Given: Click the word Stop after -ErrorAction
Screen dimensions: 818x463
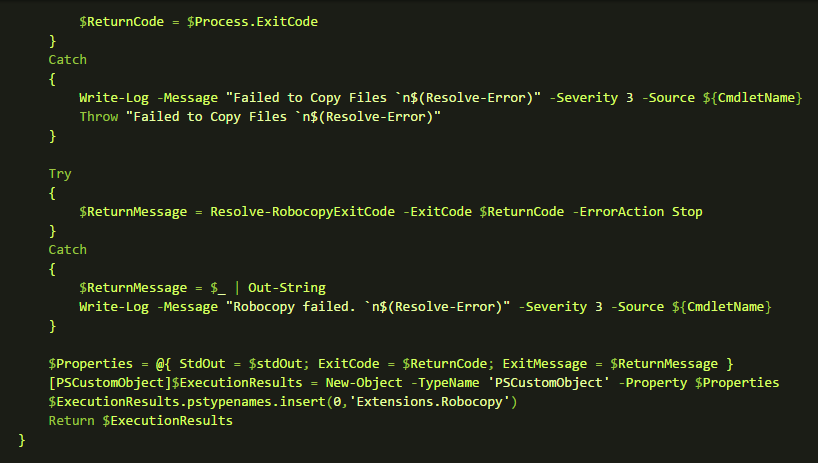Looking at the screenshot, I should (x=687, y=212).
